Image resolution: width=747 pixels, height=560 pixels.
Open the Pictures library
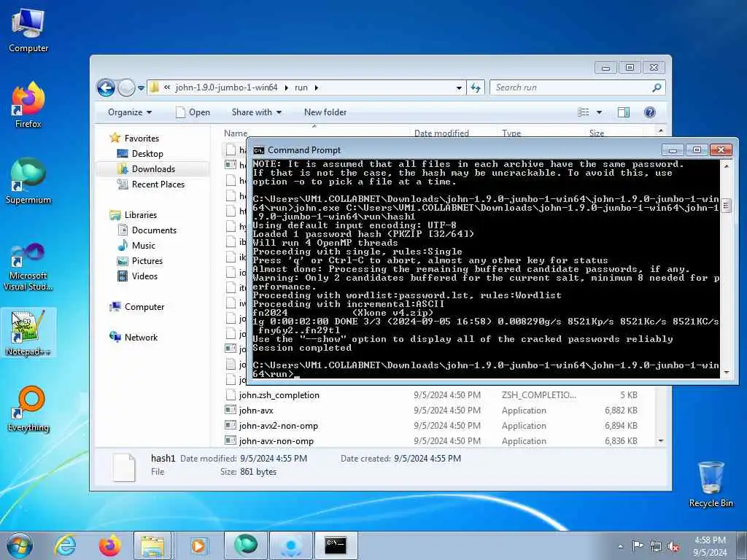tap(147, 260)
